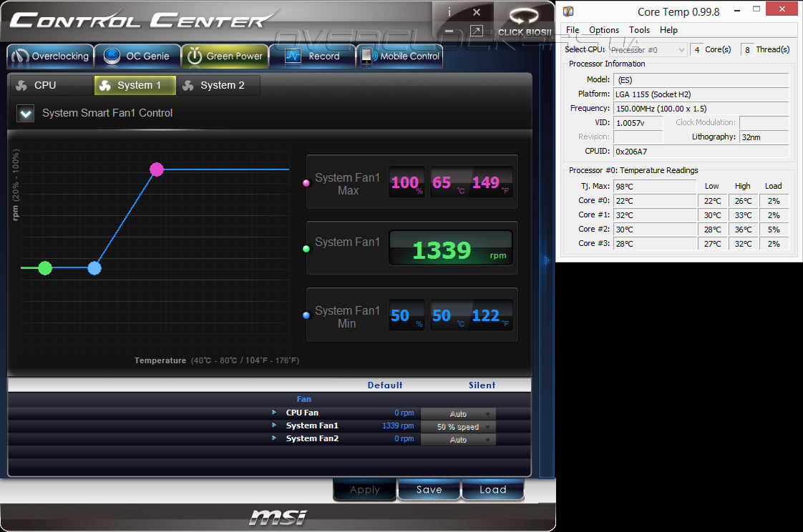Toggle the System Smart Fan1 Control checkbox
This screenshot has width=803, height=532.
click(x=26, y=113)
